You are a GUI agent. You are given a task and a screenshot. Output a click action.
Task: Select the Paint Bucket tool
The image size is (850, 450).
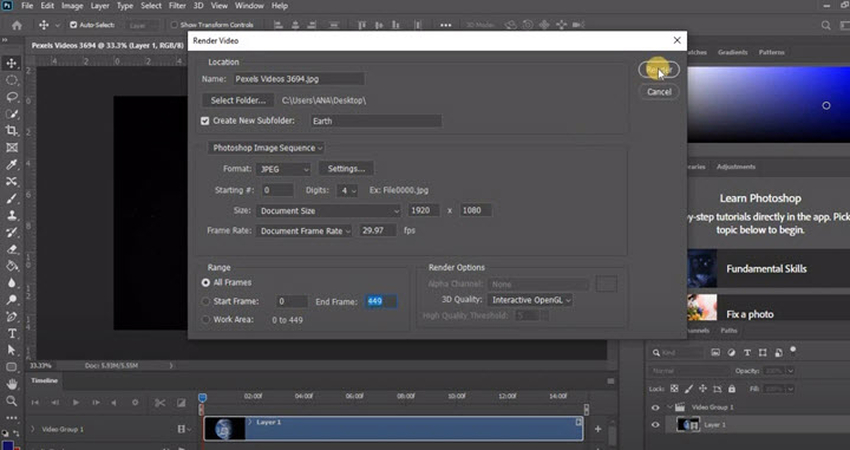[11, 266]
